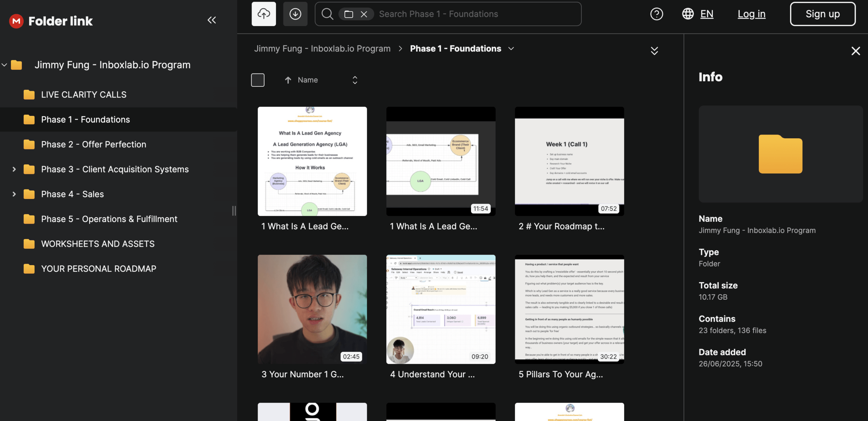Click the MEGA logo icon
868x421 pixels.
click(x=16, y=21)
